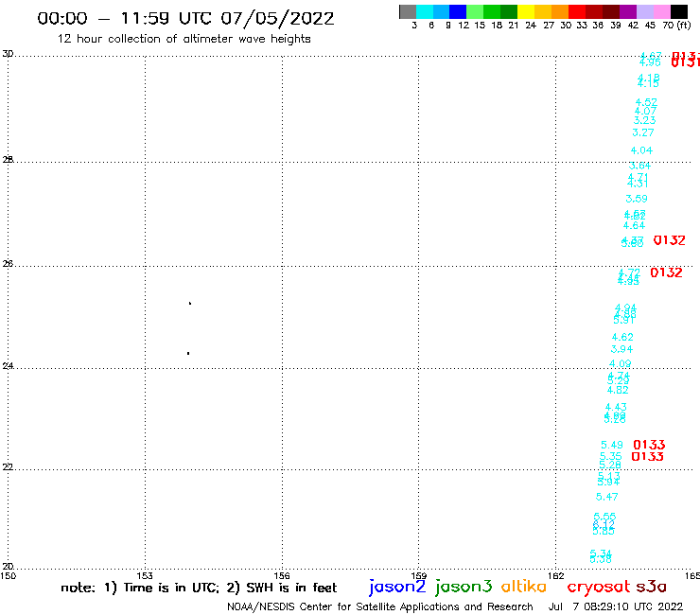Select the yellow swatch in the color legend

tap(526, 11)
